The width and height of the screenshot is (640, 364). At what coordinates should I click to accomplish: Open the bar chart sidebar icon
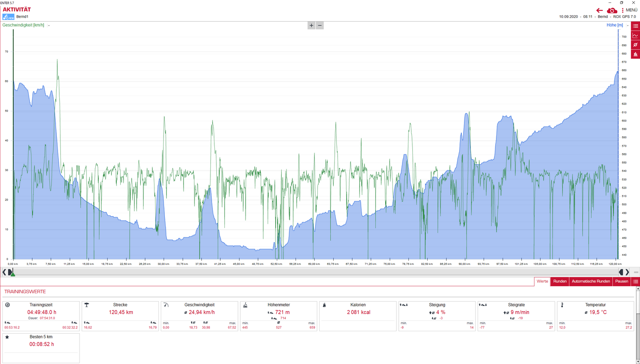(635, 54)
